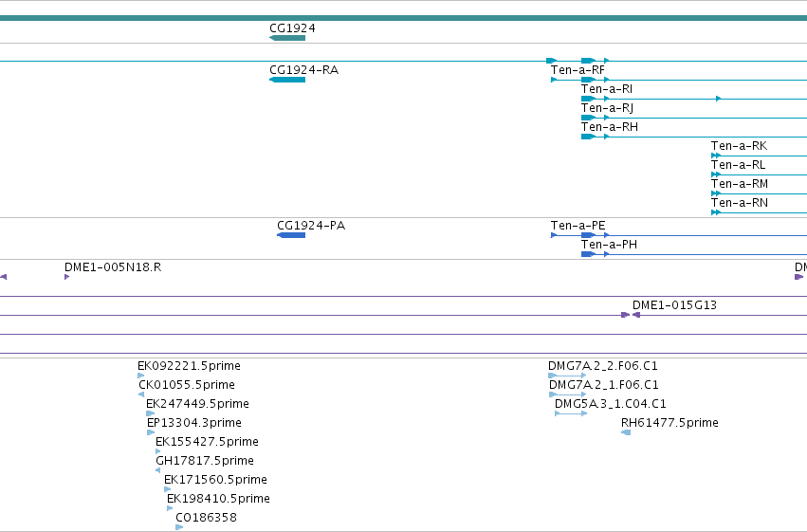This screenshot has height=532, width=807.
Task: Click the CG1924 gene arrow glyph
Action: [x=287, y=38]
